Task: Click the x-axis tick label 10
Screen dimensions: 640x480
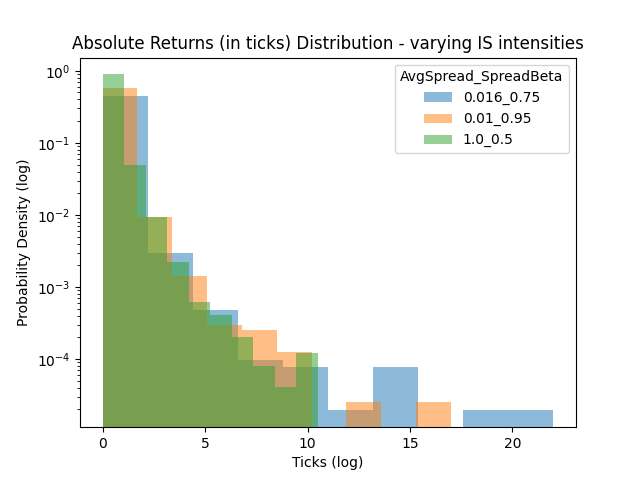Action: 308,443
